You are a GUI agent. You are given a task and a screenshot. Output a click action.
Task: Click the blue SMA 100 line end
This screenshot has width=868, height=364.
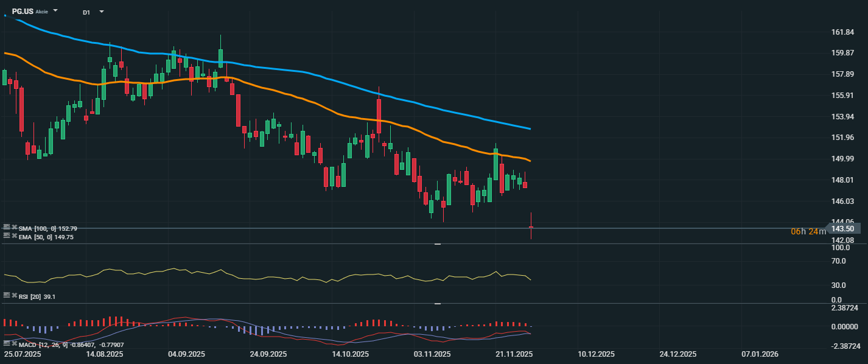[530, 128]
